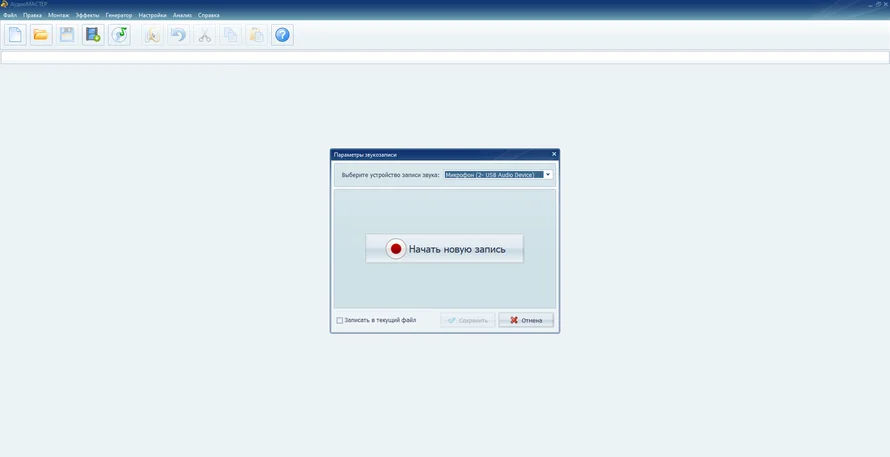Click the 'Сохранить' button in dialog
Screen dimensions: 890x457
tap(467, 321)
